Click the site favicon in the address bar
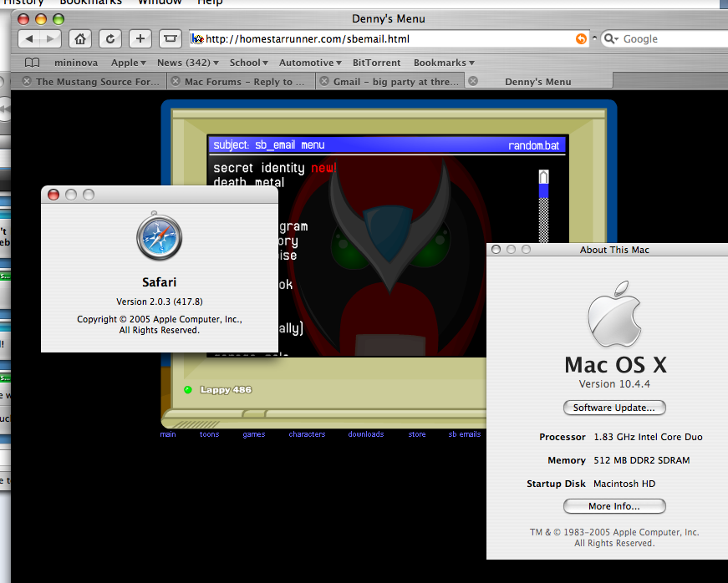 click(x=197, y=39)
